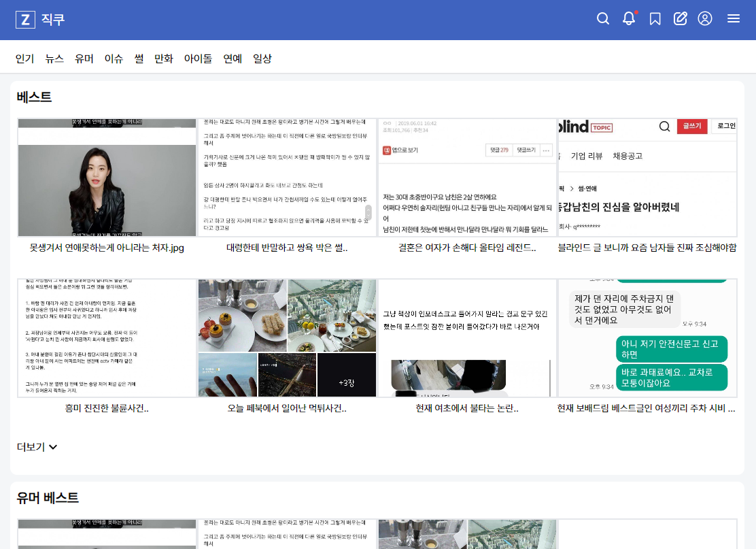Open the user profile icon
The height and width of the screenshot is (549, 756).
[705, 19]
